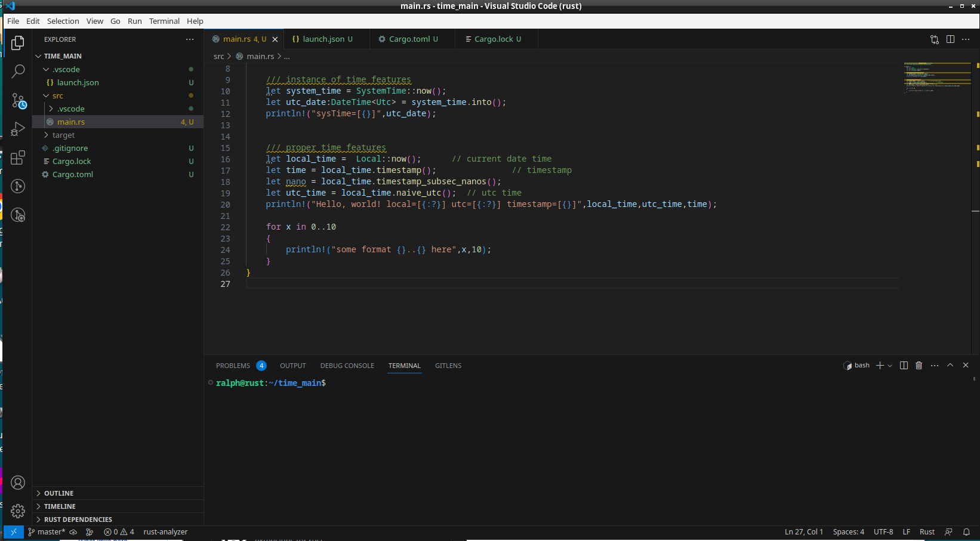Viewport: 980px width, 541px height.
Task: Open the Extensions view
Action: [18, 157]
